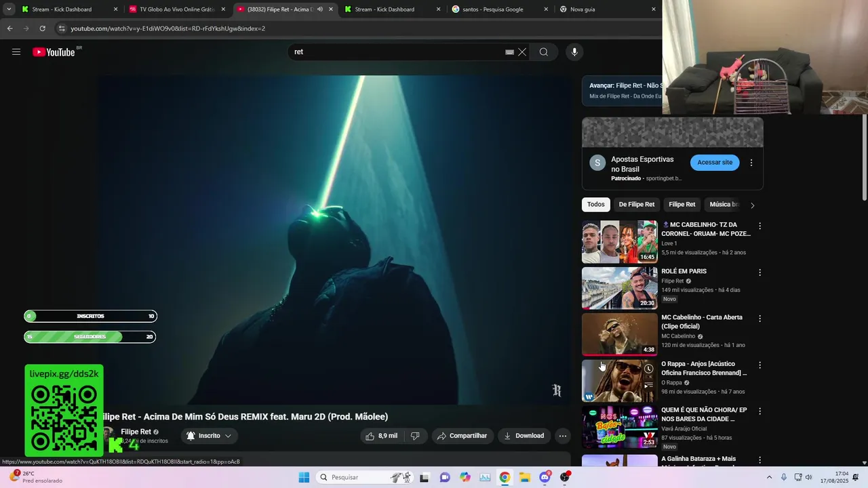Select the De Filipe Ret chip

click(x=637, y=205)
